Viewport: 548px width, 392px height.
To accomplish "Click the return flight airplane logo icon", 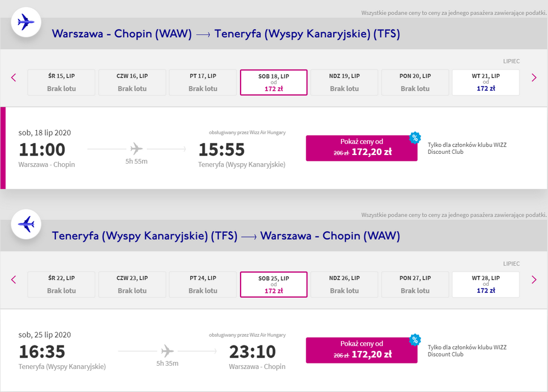I will coord(26,225).
